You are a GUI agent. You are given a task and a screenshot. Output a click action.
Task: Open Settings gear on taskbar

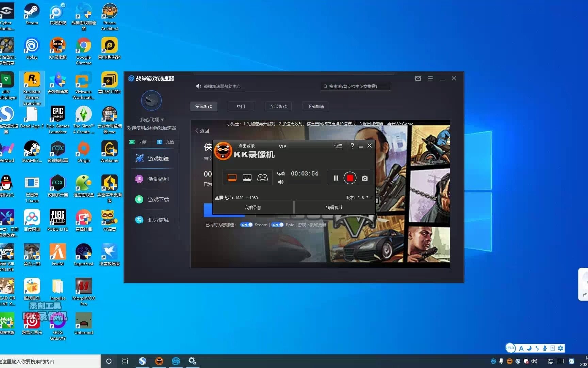pyautogui.click(x=192, y=361)
